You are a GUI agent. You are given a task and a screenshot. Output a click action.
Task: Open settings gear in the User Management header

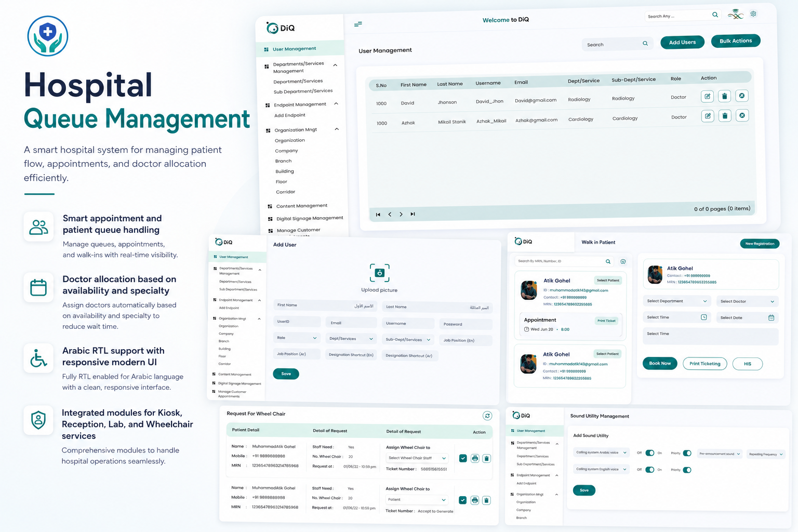click(753, 14)
